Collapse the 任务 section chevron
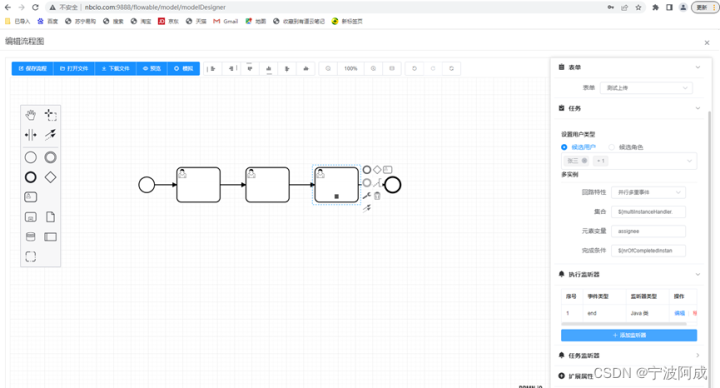Screen dimensions: 720x388 (x=698, y=108)
